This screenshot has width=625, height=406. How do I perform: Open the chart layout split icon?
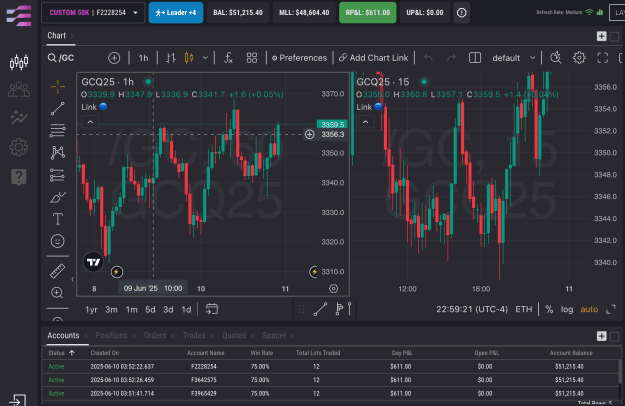tap(475, 58)
